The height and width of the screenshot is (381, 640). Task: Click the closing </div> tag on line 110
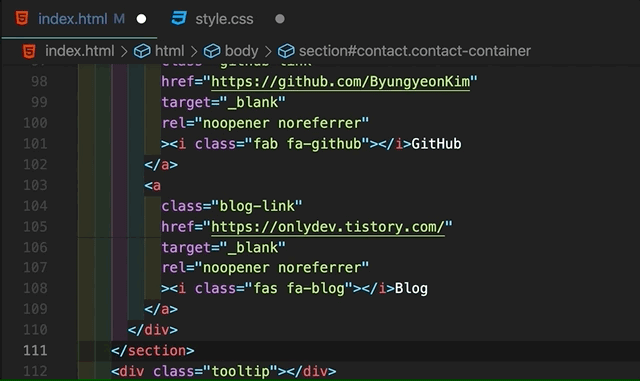153,330
